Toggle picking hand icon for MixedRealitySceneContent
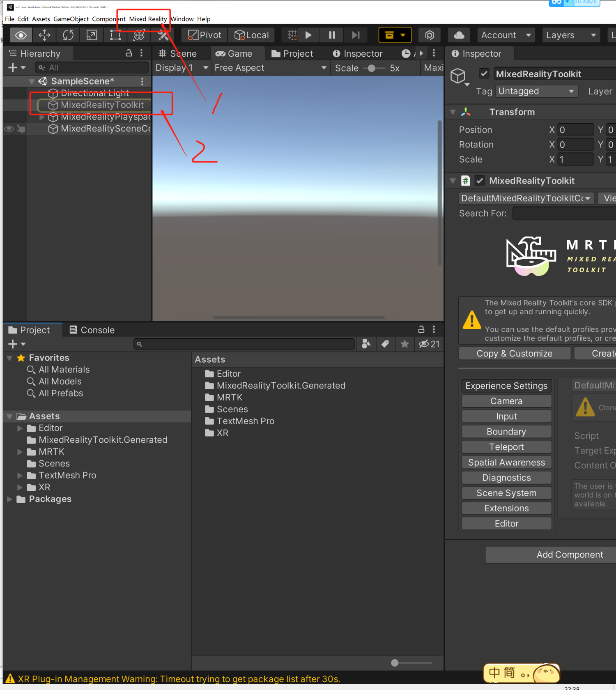The height and width of the screenshot is (690, 616). click(21, 129)
